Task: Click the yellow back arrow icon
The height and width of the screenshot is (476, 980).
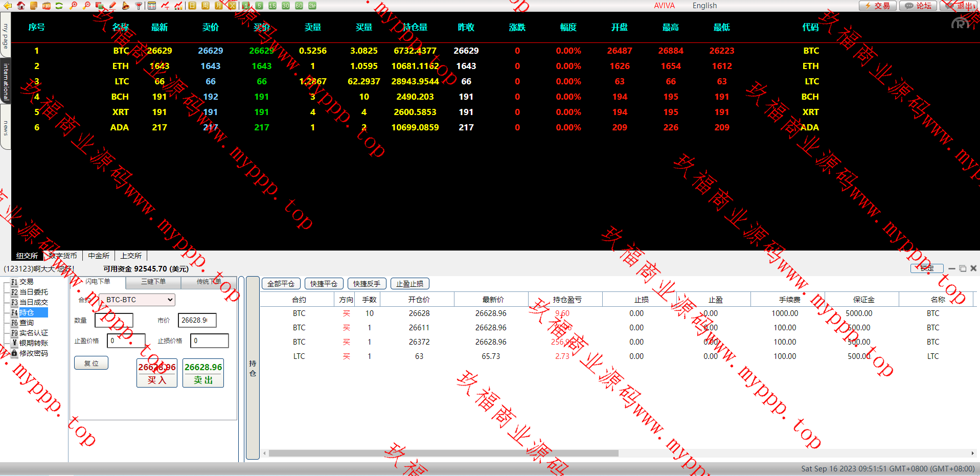Action: (x=8, y=6)
